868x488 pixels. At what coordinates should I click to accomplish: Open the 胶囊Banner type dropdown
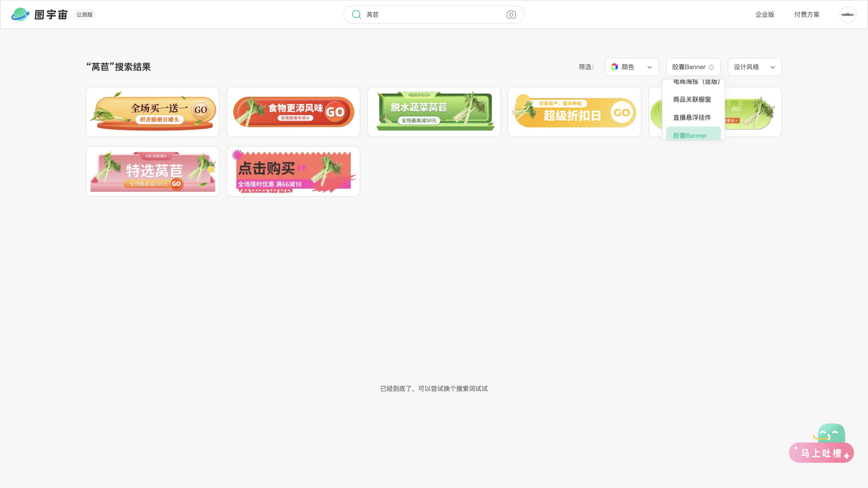tap(693, 67)
